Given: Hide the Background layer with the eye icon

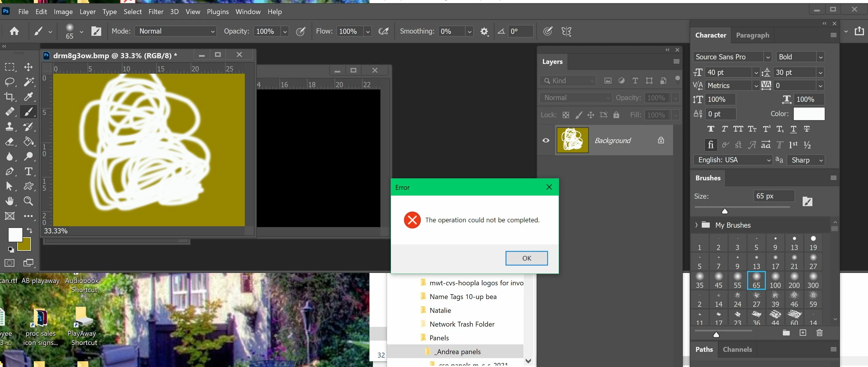Looking at the screenshot, I should [546, 140].
